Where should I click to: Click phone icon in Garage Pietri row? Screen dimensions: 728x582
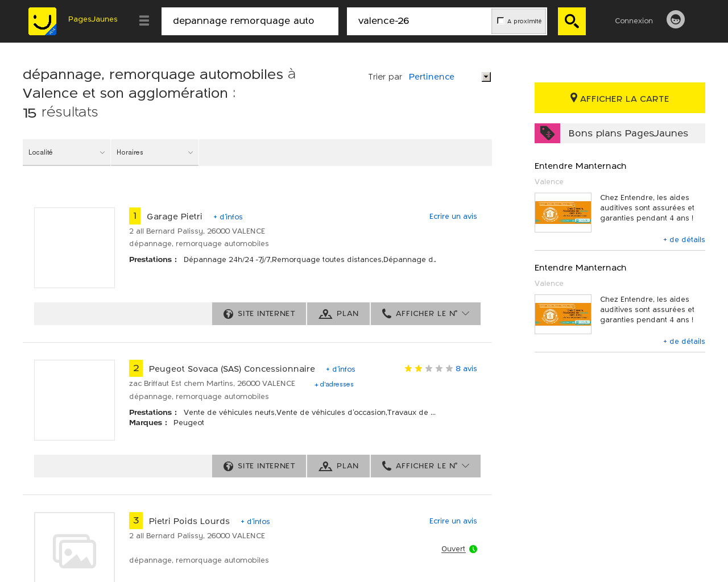coord(387,313)
